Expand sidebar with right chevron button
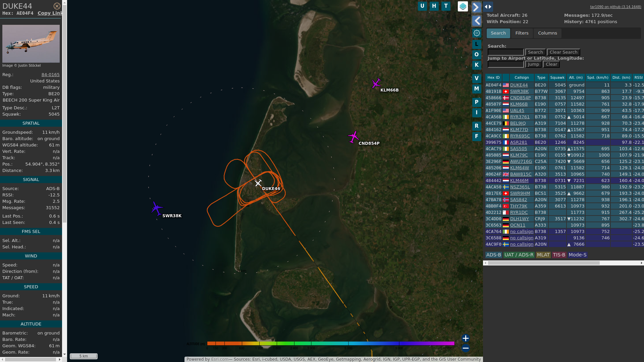The width and height of the screenshot is (644, 362). (x=476, y=7)
